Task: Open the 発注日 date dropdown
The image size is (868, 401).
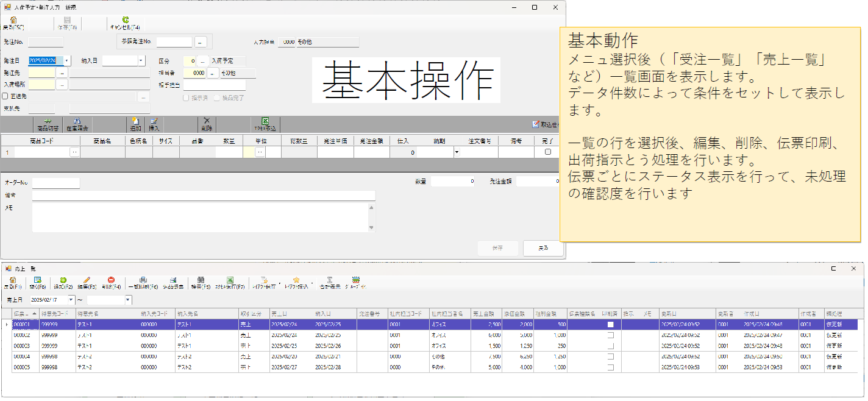Action: click(x=67, y=61)
